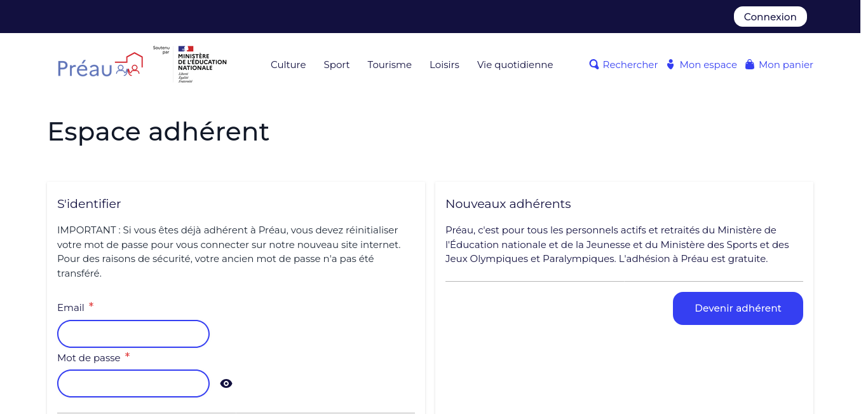The width and height of the screenshot is (868, 414).
Task: Go to the Mon espace link text
Action: 709,65
